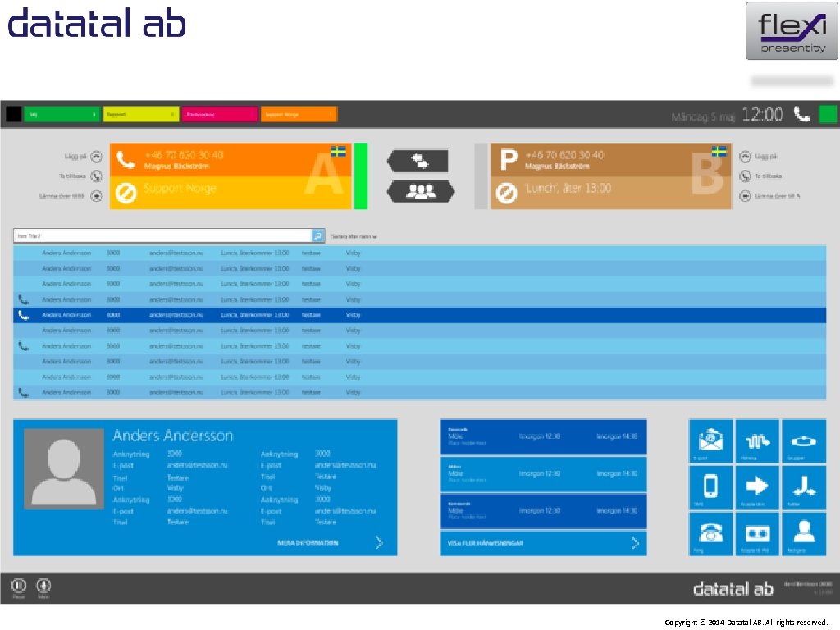The height and width of the screenshot is (630, 840).
Task: Open the first Möte referral entry
Action: [x=543, y=437]
